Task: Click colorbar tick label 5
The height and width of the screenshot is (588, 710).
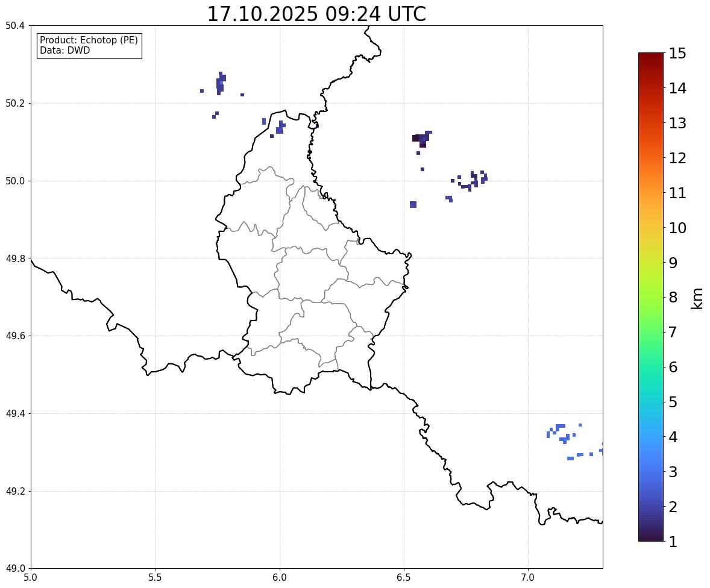Action: coord(673,402)
